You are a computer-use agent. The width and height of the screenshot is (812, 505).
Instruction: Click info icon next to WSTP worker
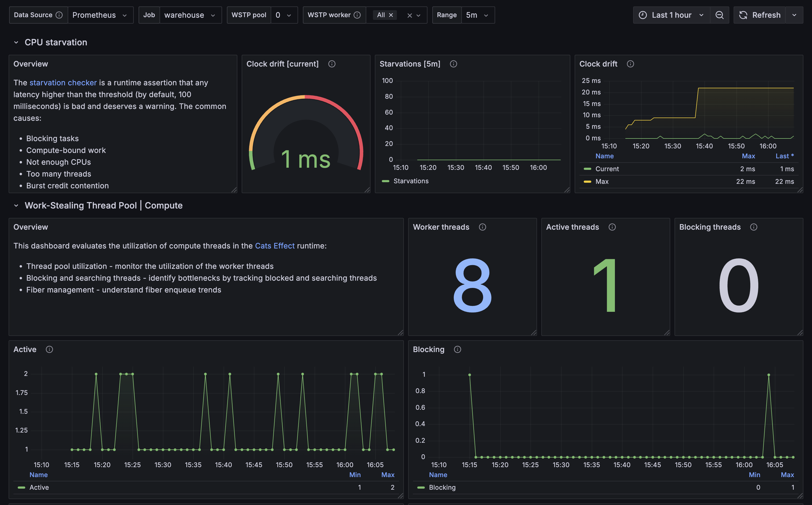357,15
